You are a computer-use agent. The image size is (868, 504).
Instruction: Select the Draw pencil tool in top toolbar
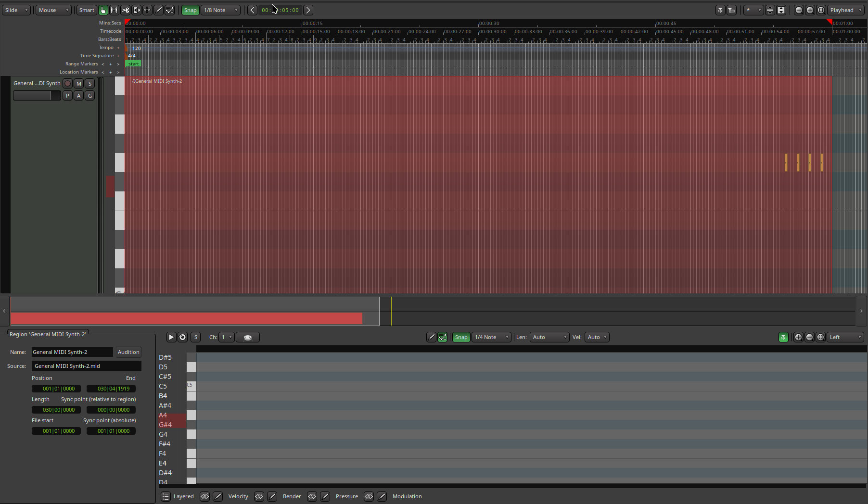click(158, 10)
